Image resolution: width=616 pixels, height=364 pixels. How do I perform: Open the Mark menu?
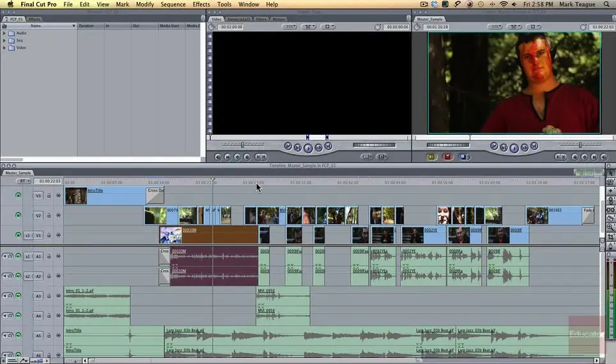click(122, 4)
